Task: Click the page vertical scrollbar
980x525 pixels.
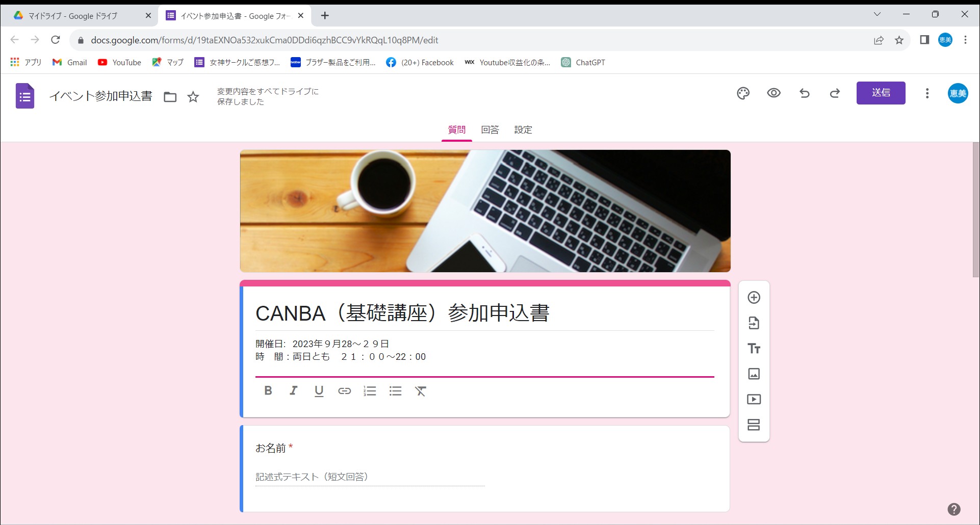Action: point(975,210)
